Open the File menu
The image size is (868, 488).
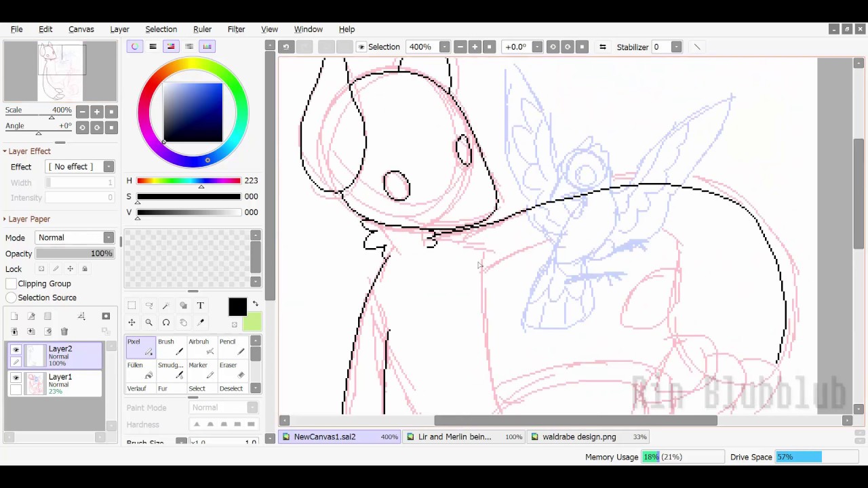click(x=16, y=29)
